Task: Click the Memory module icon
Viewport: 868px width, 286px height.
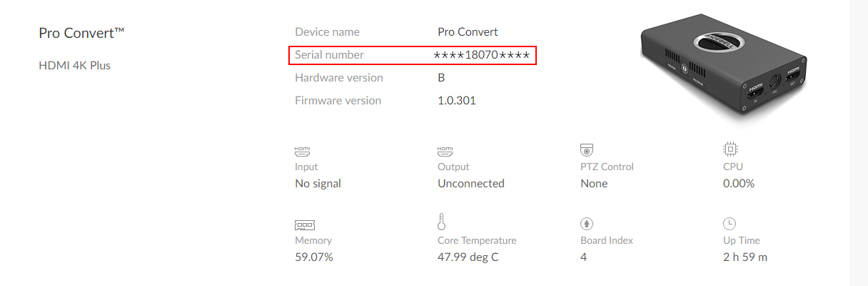Action: click(x=305, y=224)
